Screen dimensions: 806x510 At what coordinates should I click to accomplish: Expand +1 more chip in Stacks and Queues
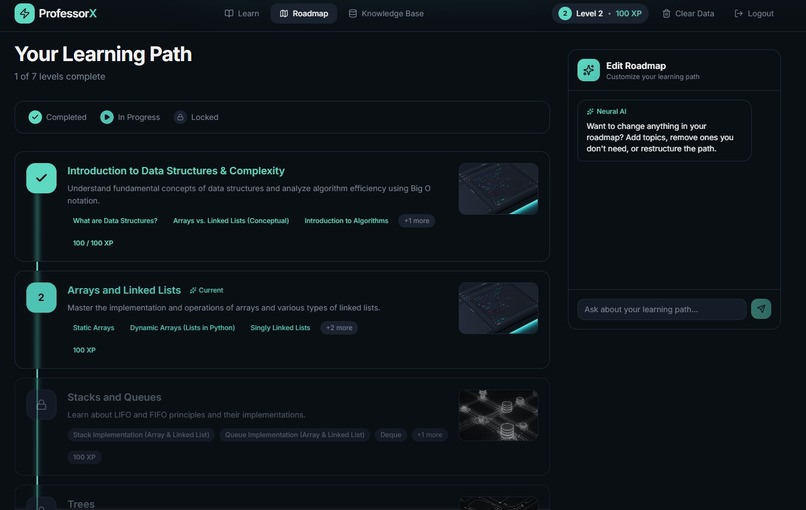pyautogui.click(x=429, y=434)
